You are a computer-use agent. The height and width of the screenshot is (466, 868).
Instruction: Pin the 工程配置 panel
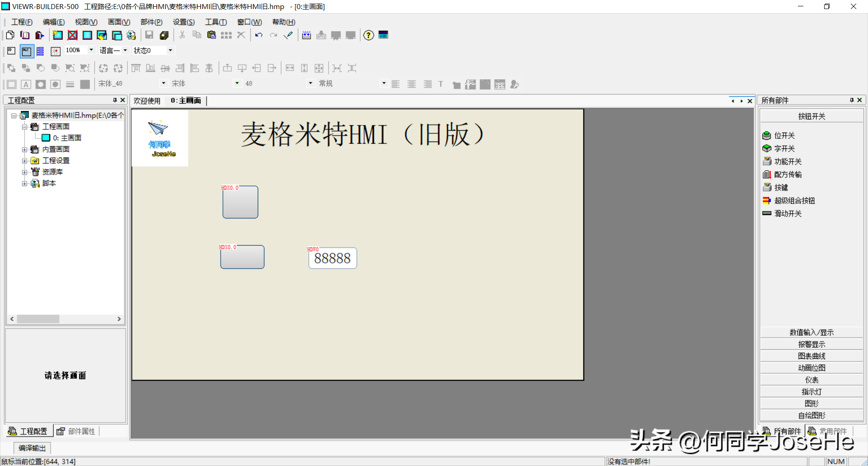click(x=115, y=100)
